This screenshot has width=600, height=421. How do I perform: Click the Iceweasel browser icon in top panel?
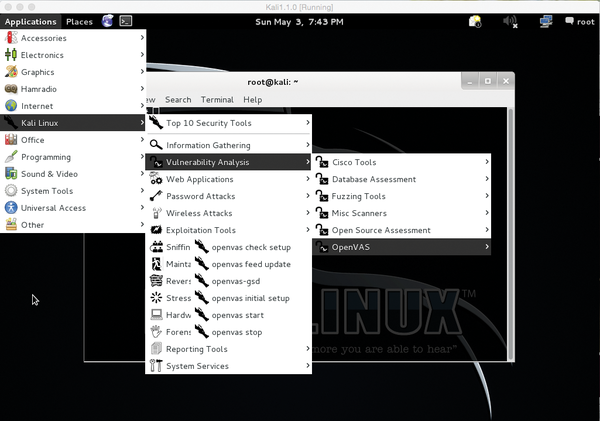(108, 21)
